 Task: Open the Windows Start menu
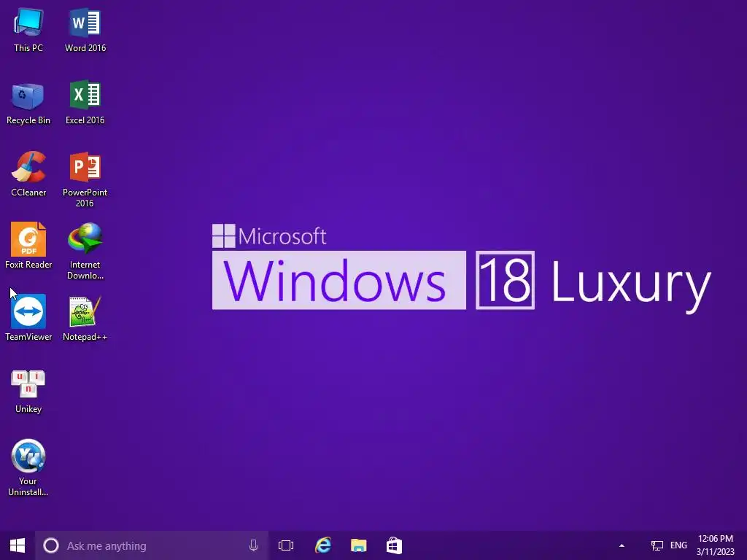(x=18, y=545)
